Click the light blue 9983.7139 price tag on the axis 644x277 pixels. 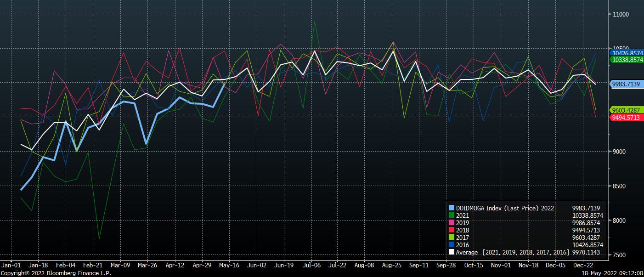(627, 84)
